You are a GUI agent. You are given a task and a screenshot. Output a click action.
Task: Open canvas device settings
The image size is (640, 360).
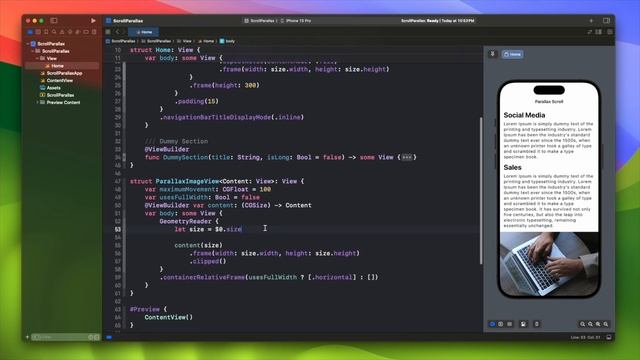pyautogui.click(x=523, y=324)
